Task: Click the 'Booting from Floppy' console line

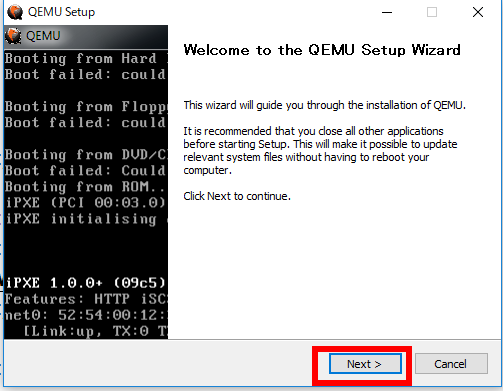Action: pyautogui.click(x=86, y=107)
